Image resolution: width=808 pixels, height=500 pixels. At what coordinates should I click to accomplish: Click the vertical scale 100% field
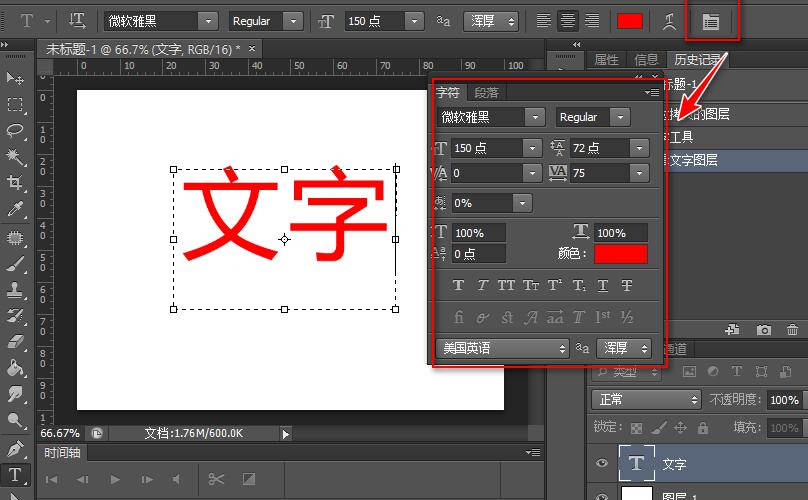point(479,233)
